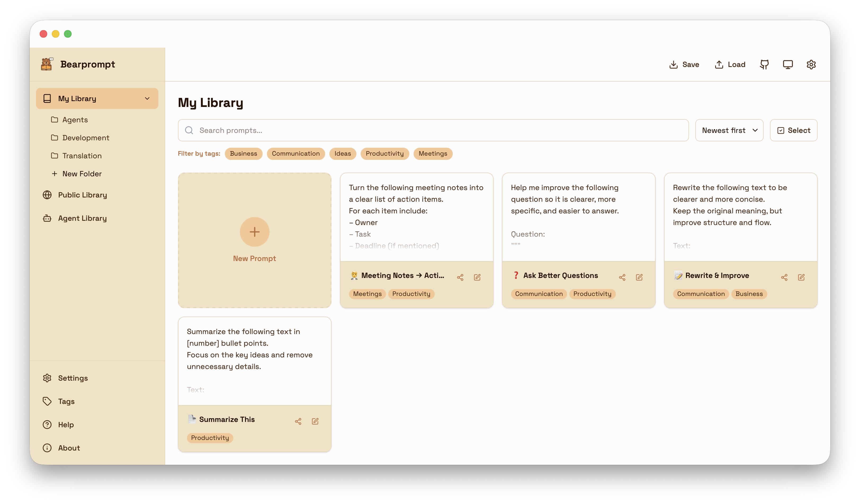
Task: Enable selection mode with Select checkbox button
Action: click(793, 130)
